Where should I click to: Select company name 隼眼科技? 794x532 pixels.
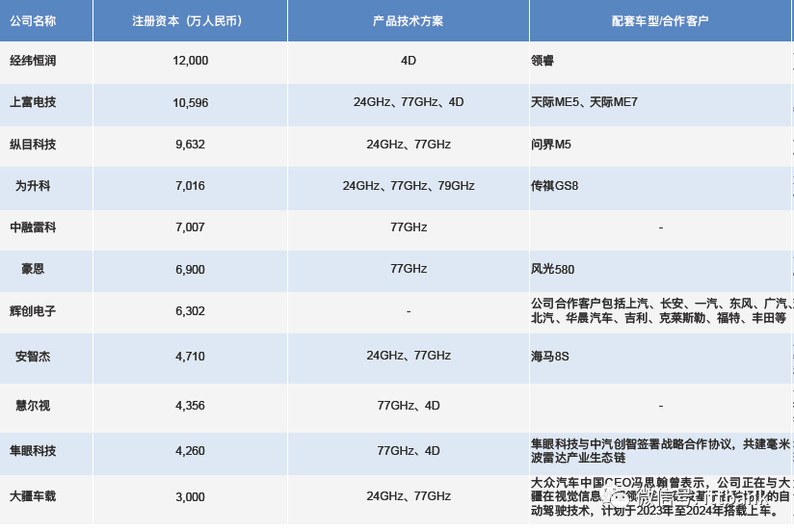[x=33, y=451]
